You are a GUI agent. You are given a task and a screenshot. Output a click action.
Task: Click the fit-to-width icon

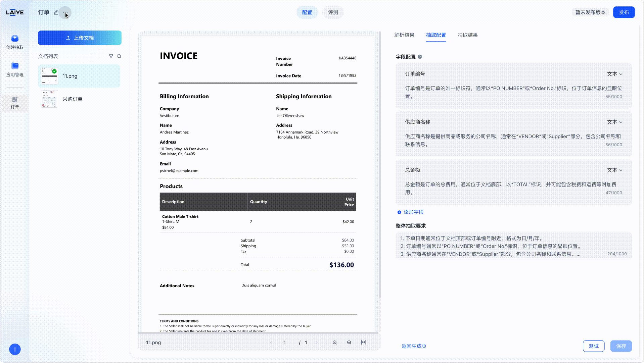(364, 342)
